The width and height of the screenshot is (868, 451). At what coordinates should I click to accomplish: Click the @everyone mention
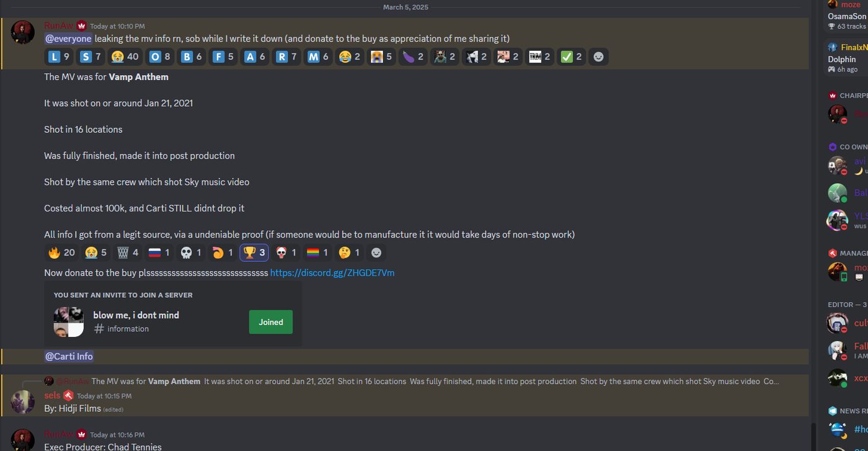(68, 38)
